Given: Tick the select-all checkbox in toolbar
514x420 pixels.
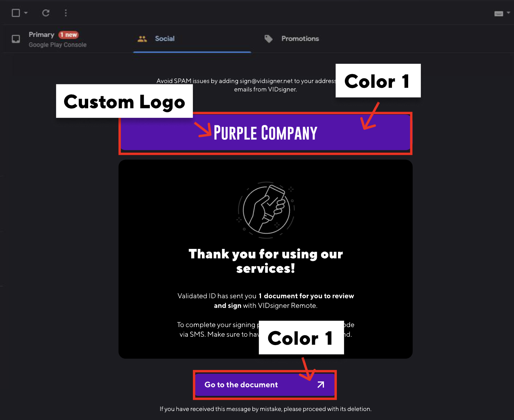Looking at the screenshot, I should pyautogui.click(x=16, y=13).
